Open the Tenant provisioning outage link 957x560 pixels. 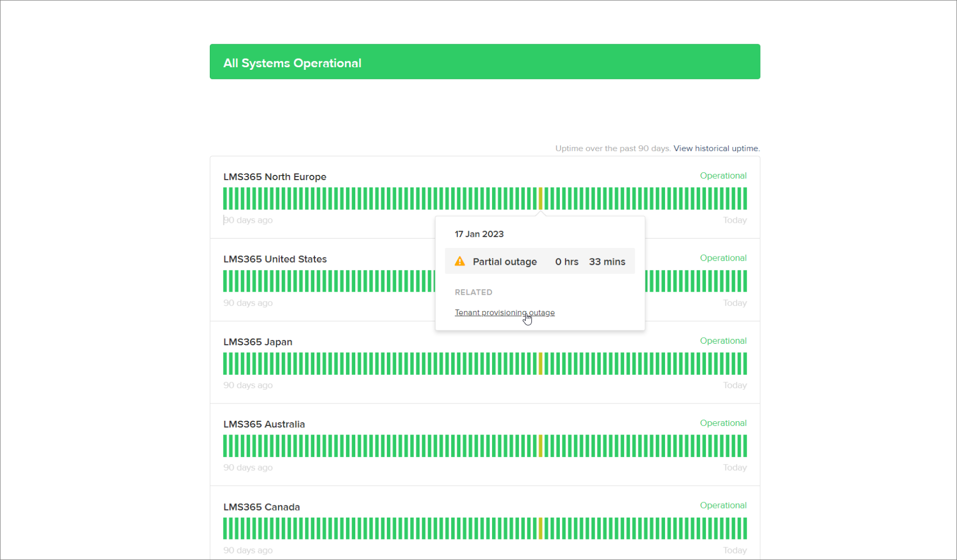tap(504, 313)
